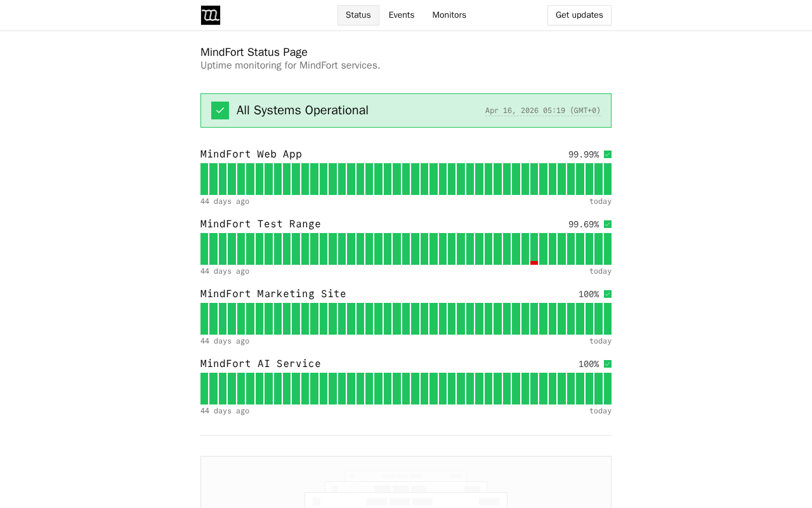Image resolution: width=812 pixels, height=508 pixels.
Task: Open the Status tab
Action: click(x=358, y=15)
